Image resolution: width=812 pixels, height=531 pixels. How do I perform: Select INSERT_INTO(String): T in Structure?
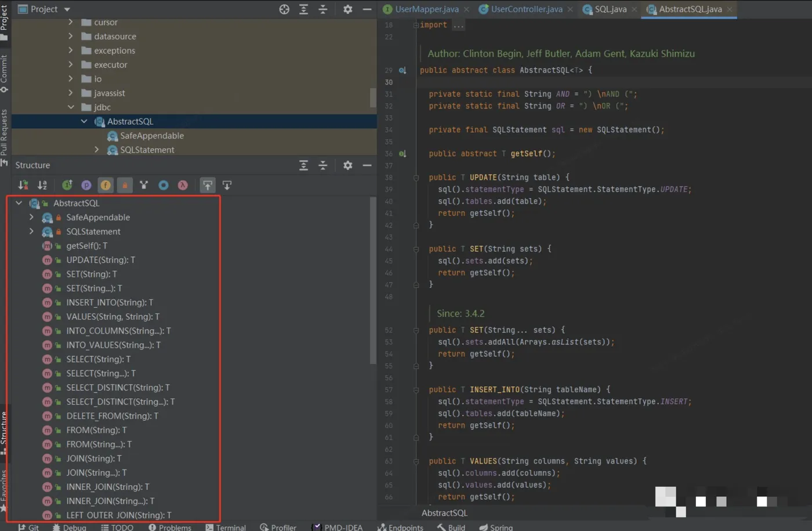110,302
